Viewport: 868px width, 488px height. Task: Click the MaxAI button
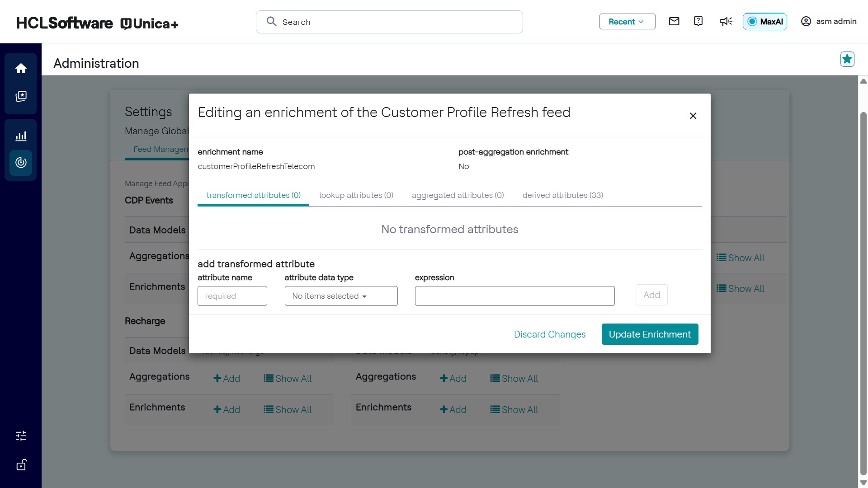pyautogui.click(x=765, y=22)
